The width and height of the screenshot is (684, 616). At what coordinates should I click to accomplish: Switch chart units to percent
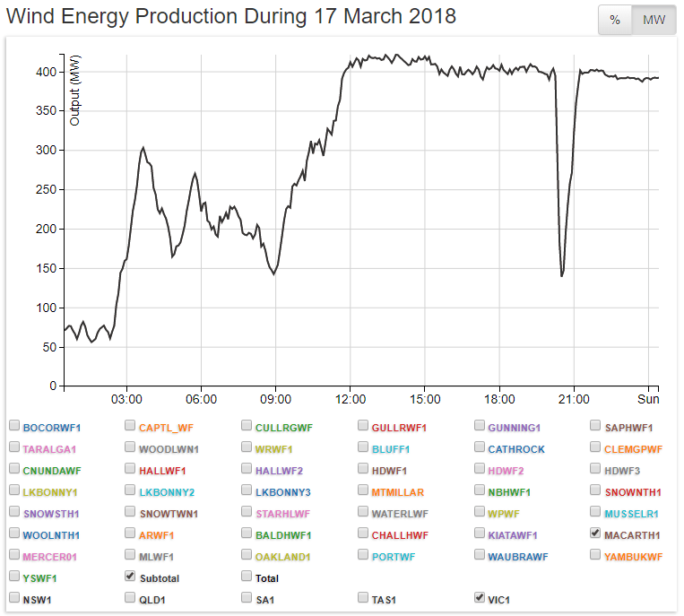tap(615, 20)
